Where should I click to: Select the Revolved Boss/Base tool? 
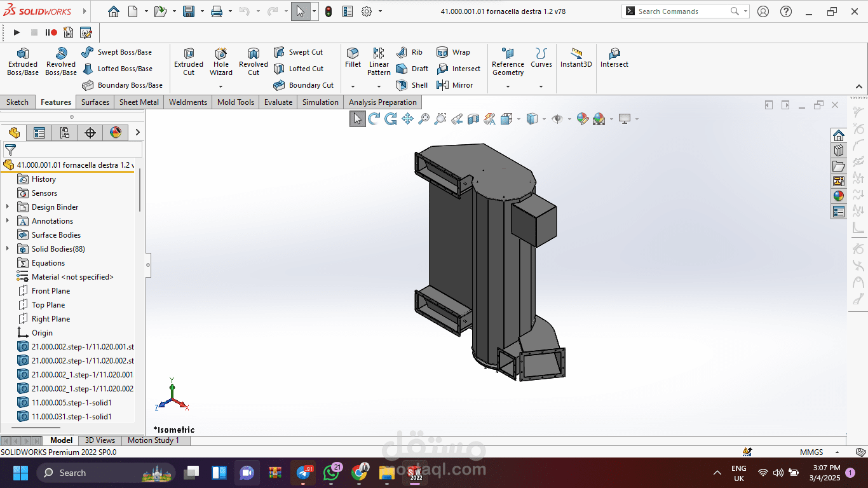click(x=61, y=62)
